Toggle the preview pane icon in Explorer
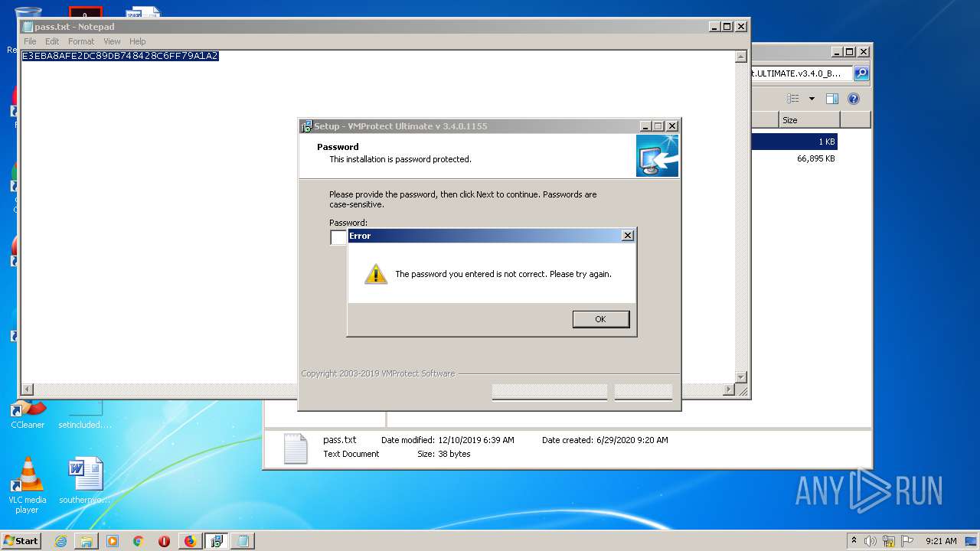The height and width of the screenshot is (551, 980). [832, 99]
